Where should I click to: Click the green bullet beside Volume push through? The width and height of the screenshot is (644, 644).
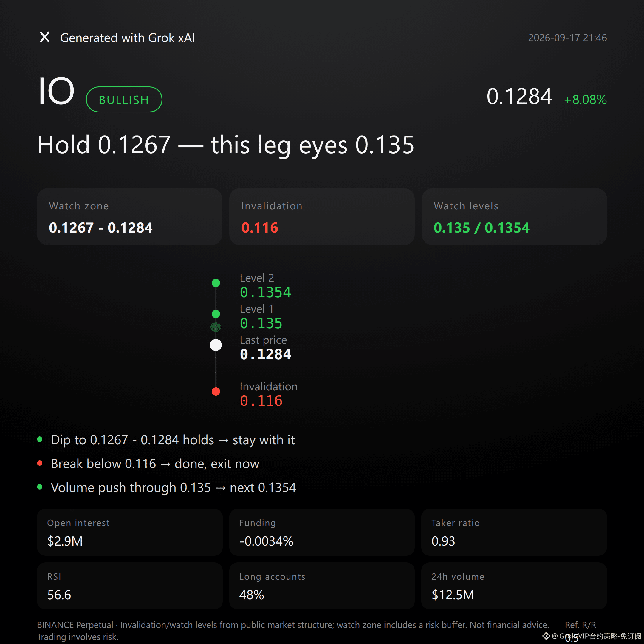[x=40, y=487]
